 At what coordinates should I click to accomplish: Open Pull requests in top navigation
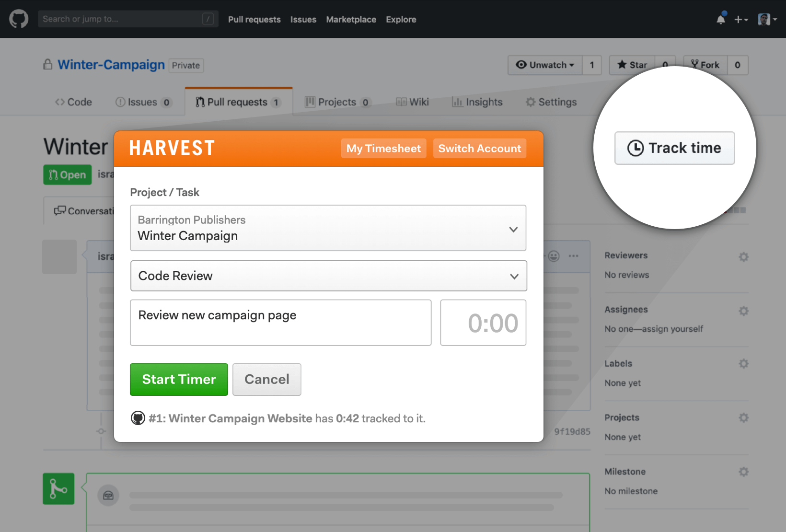click(254, 19)
